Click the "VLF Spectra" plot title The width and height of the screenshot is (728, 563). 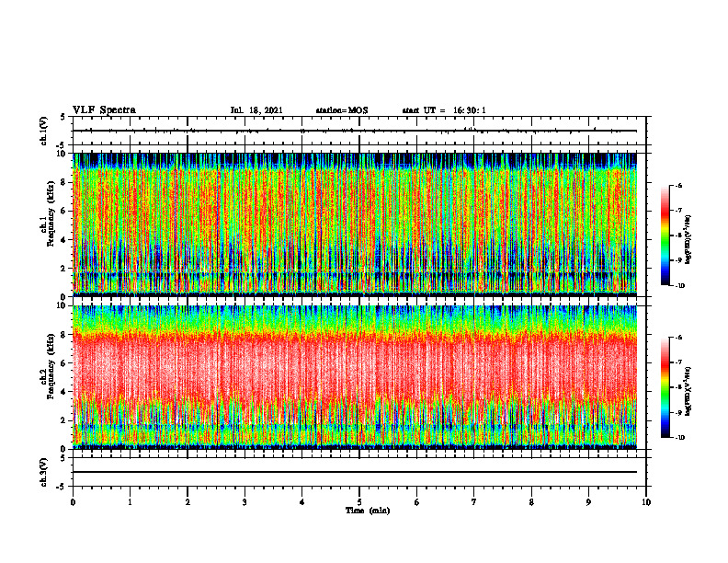coord(104,110)
